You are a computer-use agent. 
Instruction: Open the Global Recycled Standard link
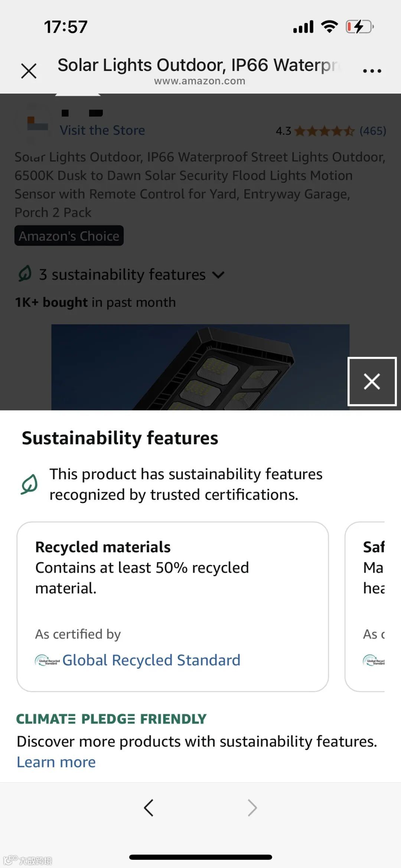click(151, 660)
